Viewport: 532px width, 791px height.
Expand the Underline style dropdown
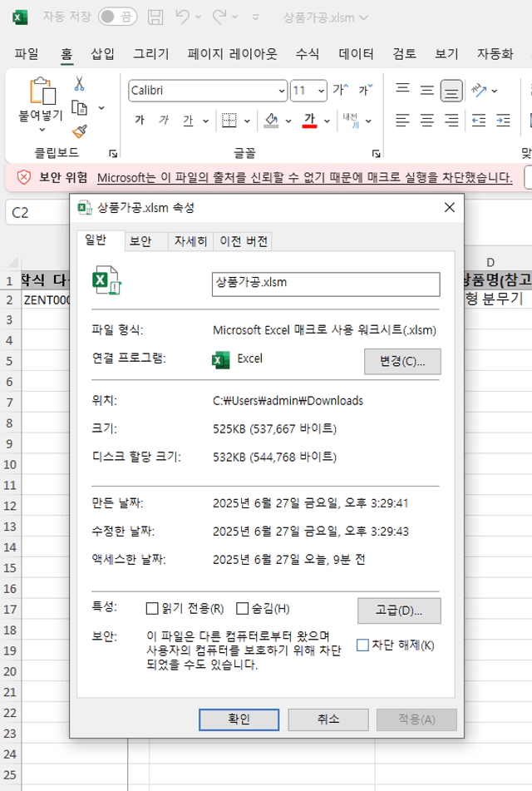(x=206, y=121)
